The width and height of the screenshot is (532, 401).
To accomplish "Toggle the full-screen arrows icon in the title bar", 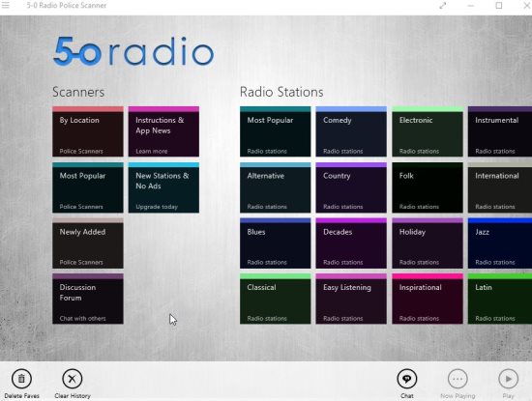I will point(443,6).
